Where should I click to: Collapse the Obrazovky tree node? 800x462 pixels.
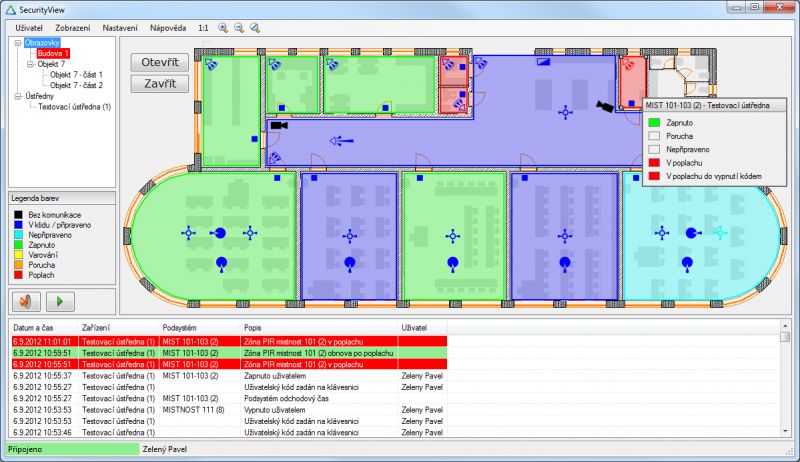pyautogui.click(x=19, y=43)
